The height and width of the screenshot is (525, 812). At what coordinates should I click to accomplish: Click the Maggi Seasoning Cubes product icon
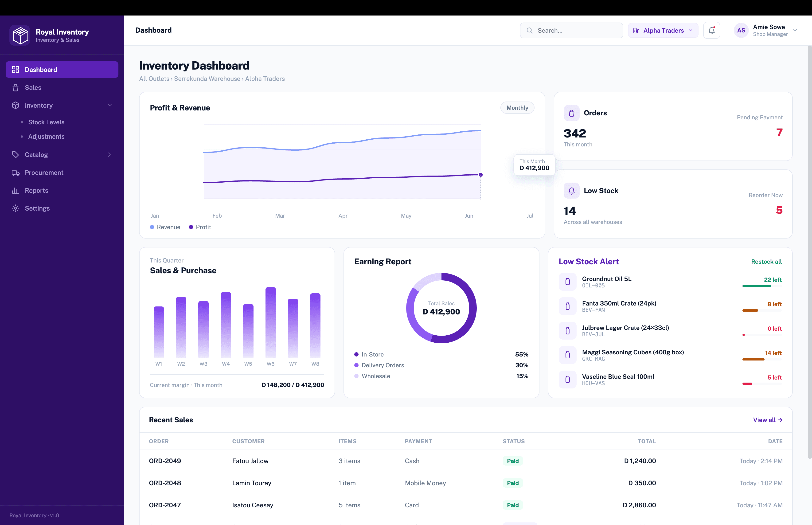[567, 355]
